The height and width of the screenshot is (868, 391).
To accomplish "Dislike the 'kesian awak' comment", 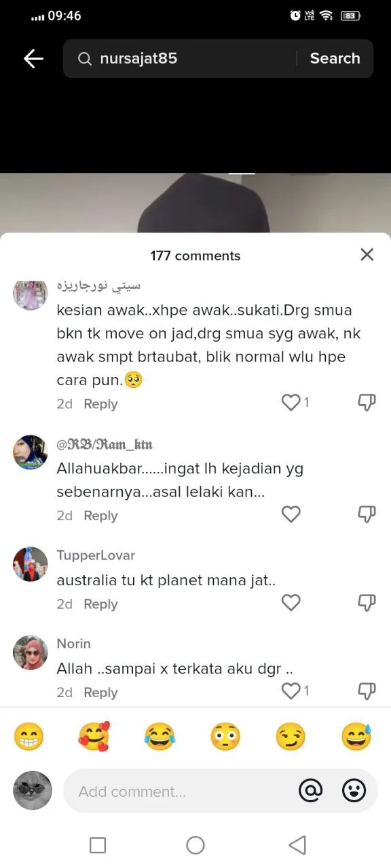I will click(x=367, y=403).
